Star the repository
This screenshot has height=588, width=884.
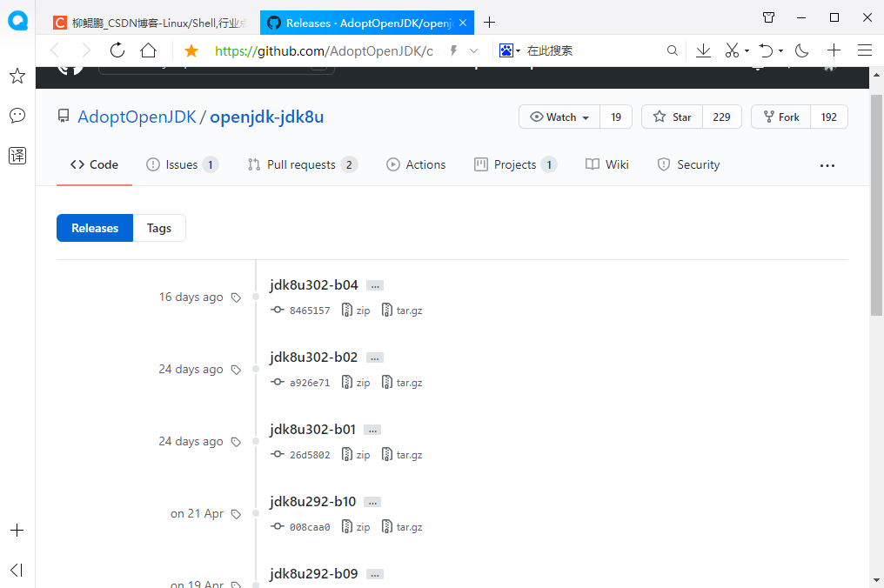coord(672,117)
